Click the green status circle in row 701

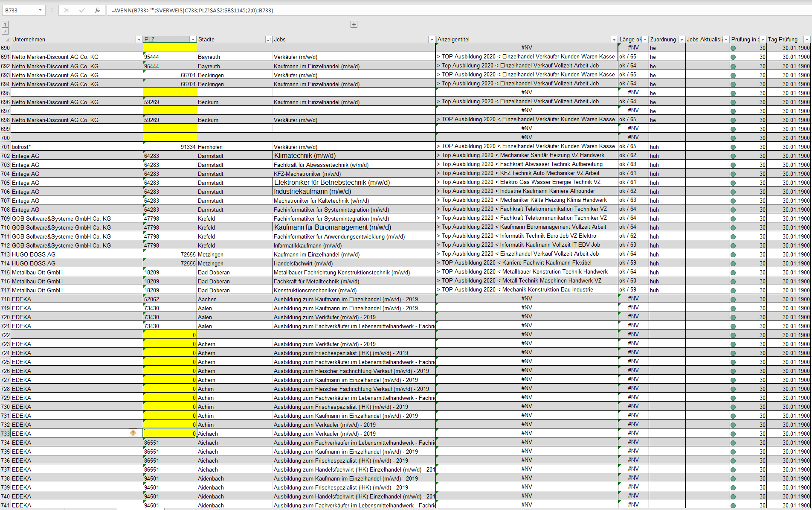[733, 147]
